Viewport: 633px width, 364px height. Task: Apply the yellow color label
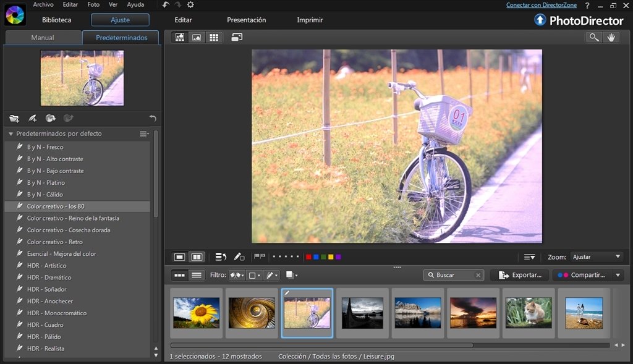tap(331, 256)
